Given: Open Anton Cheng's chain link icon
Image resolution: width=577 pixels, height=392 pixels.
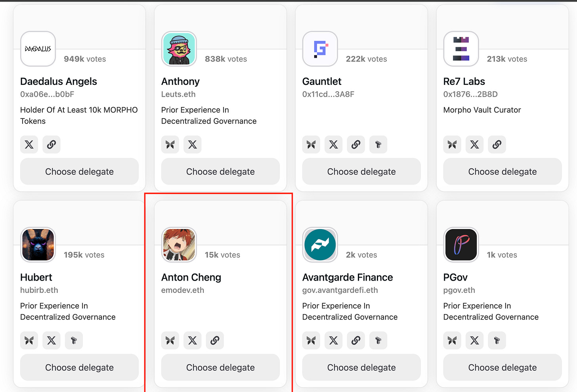Looking at the screenshot, I should [215, 340].
